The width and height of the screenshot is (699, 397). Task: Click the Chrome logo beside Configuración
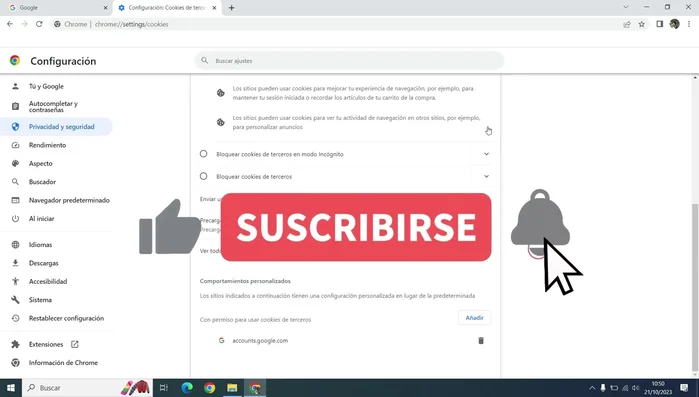[x=15, y=61]
